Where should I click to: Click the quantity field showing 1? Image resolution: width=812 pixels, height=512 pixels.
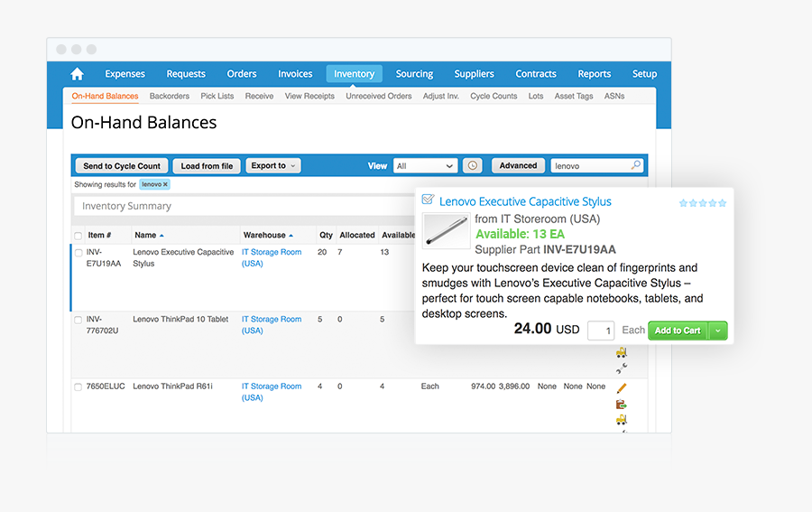tap(601, 330)
